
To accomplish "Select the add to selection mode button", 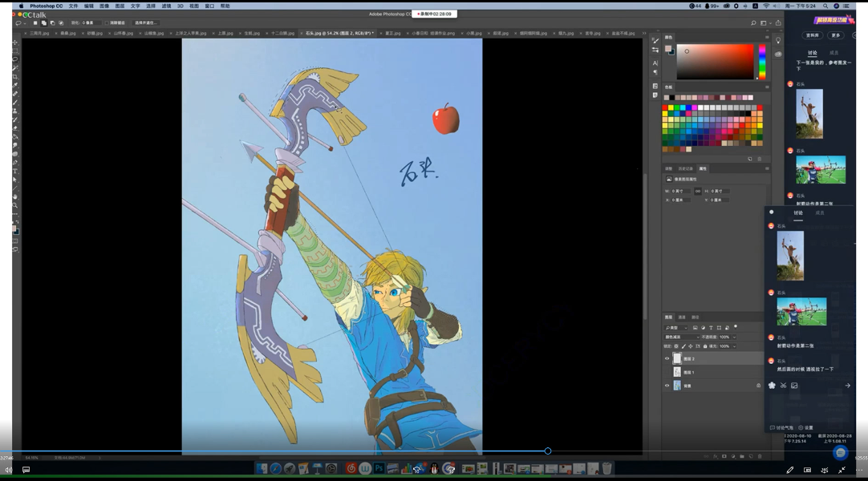I will pos(44,23).
